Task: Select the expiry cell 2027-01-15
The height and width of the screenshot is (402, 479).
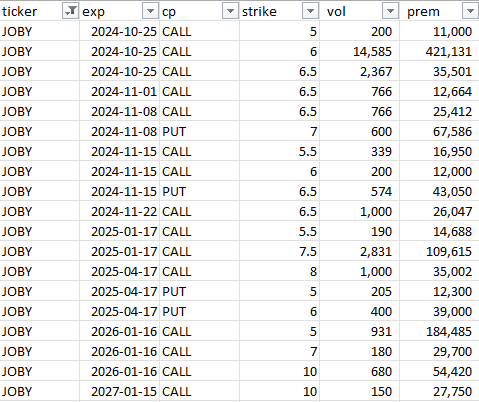Action: pyautogui.click(x=119, y=391)
